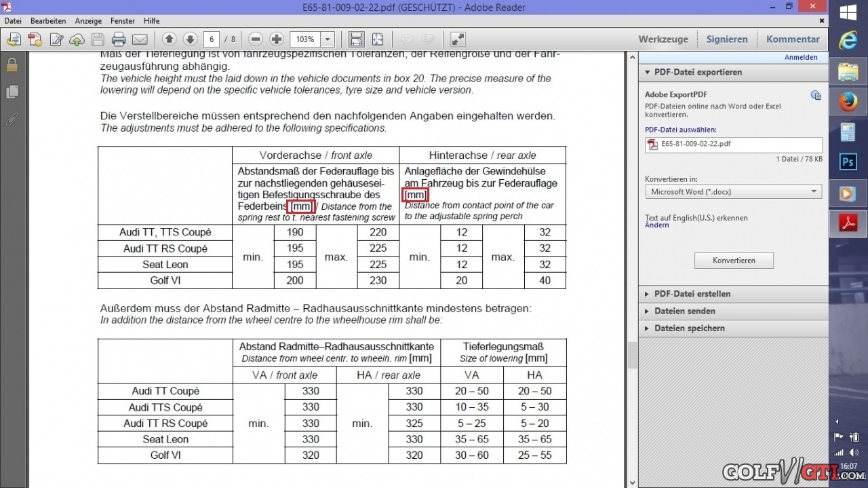
Task: Open File Explorer from the taskbar
Action: coord(848,72)
